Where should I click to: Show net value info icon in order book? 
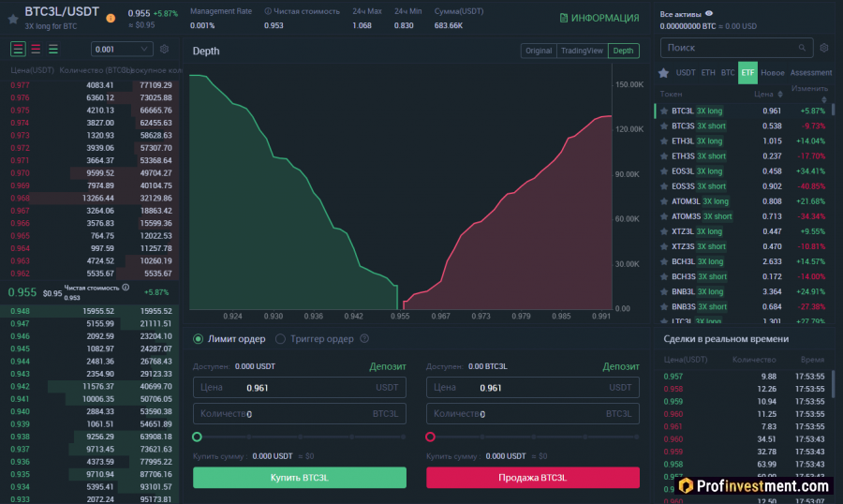(126, 288)
